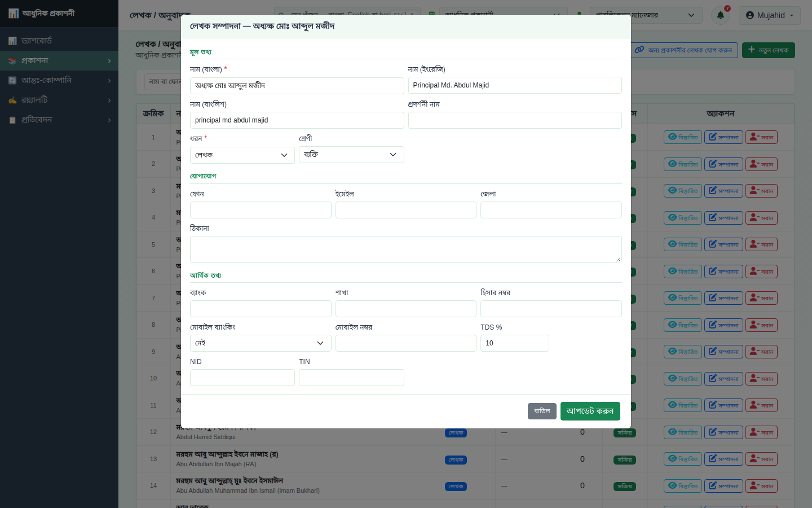Open the রয়্যালটি sidebar menu

59,100
